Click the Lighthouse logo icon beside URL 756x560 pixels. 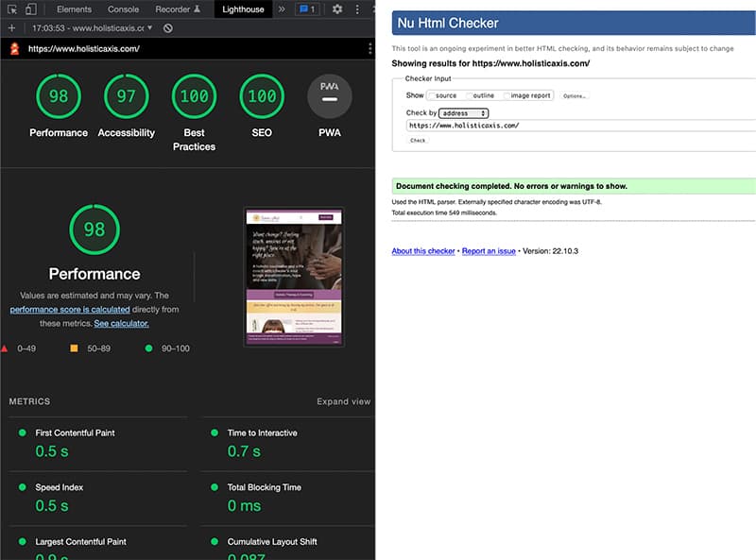[15, 48]
